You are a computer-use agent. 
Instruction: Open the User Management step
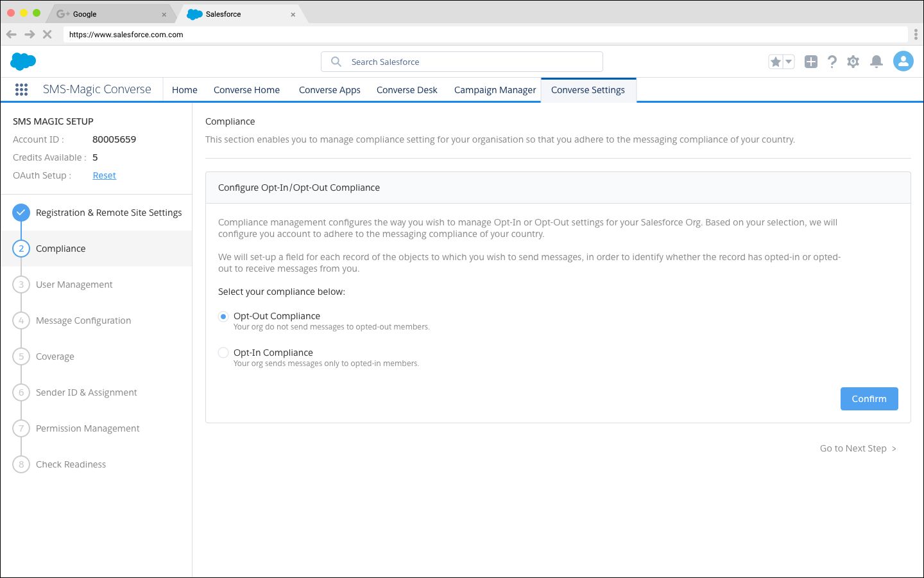click(x=74, y=285)
